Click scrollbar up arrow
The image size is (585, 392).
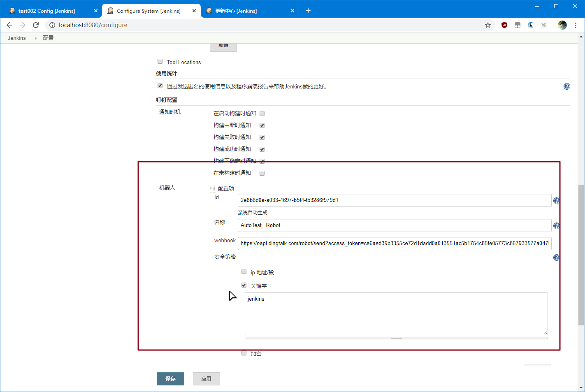[x=581, y=37]
